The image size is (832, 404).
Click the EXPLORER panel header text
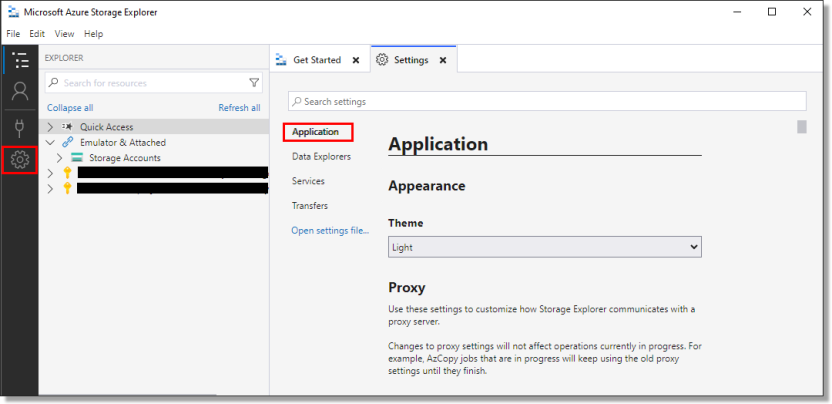(x=64, y=58)
